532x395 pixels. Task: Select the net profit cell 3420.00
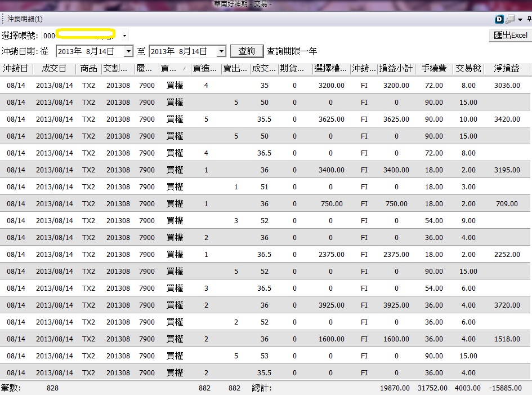507,119
